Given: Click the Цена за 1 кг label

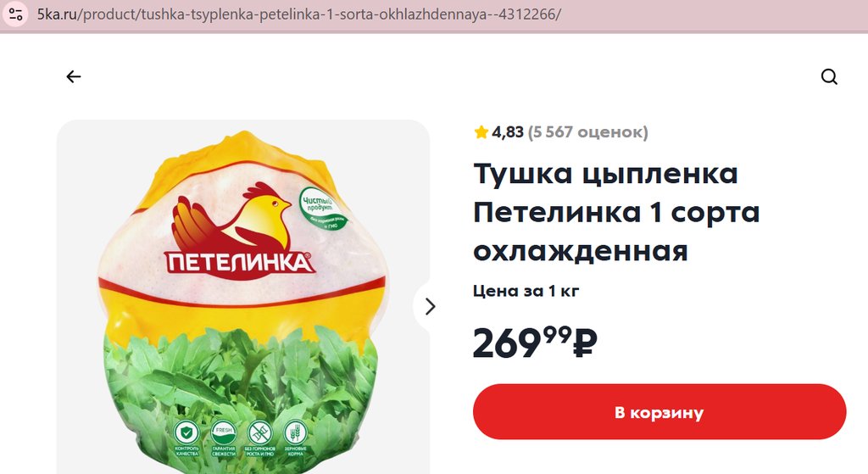Looking at the screenshot, I should pos(526,291).
